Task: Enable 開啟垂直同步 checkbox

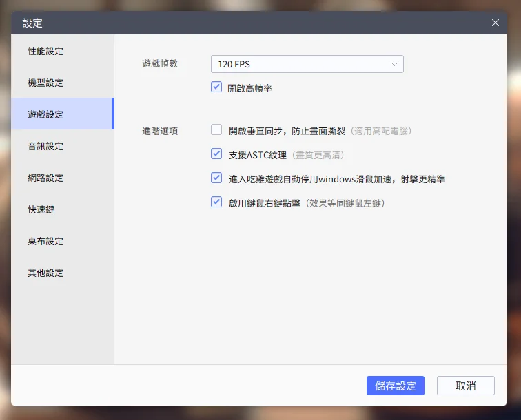Action: point(216,129)
